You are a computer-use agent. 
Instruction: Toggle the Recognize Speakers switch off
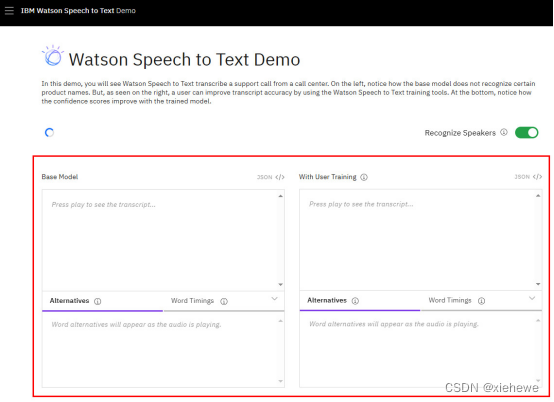[526, 132]
